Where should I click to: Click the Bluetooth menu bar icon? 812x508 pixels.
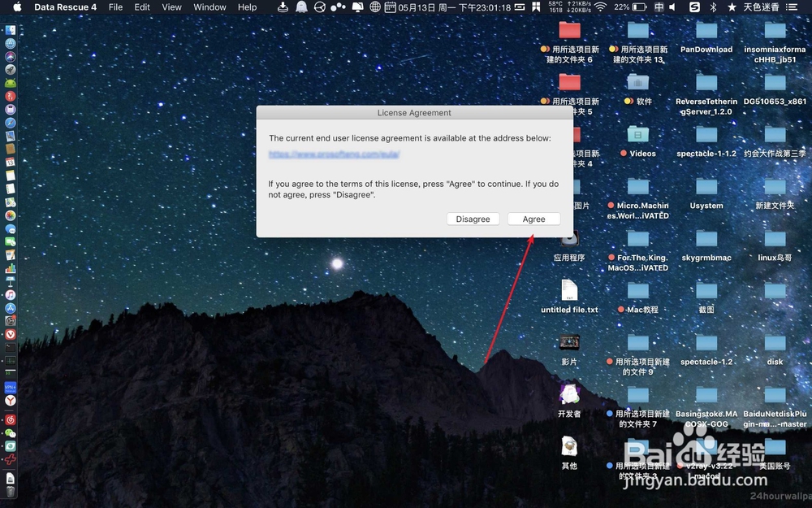[x=713, y=7]
